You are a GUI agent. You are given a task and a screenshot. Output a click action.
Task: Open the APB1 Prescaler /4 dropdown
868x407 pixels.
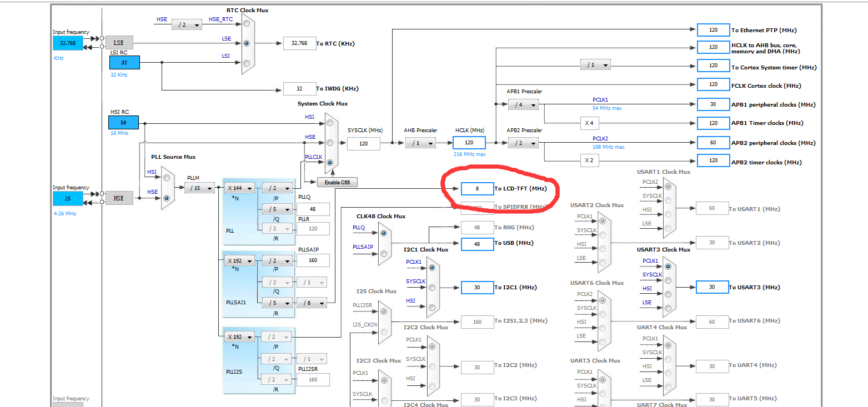tap(523, 104)
